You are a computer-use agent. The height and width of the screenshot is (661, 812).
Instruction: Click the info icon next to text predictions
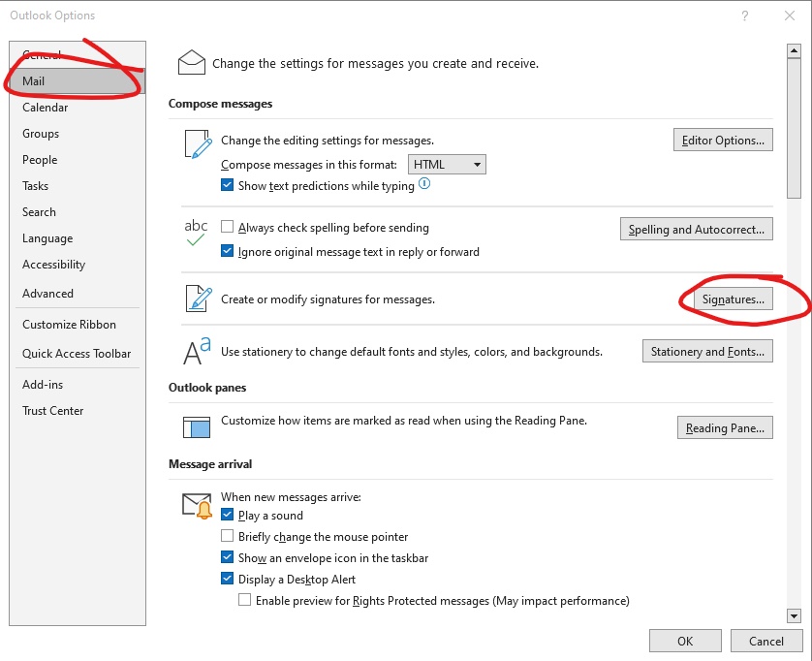point(424,183)
